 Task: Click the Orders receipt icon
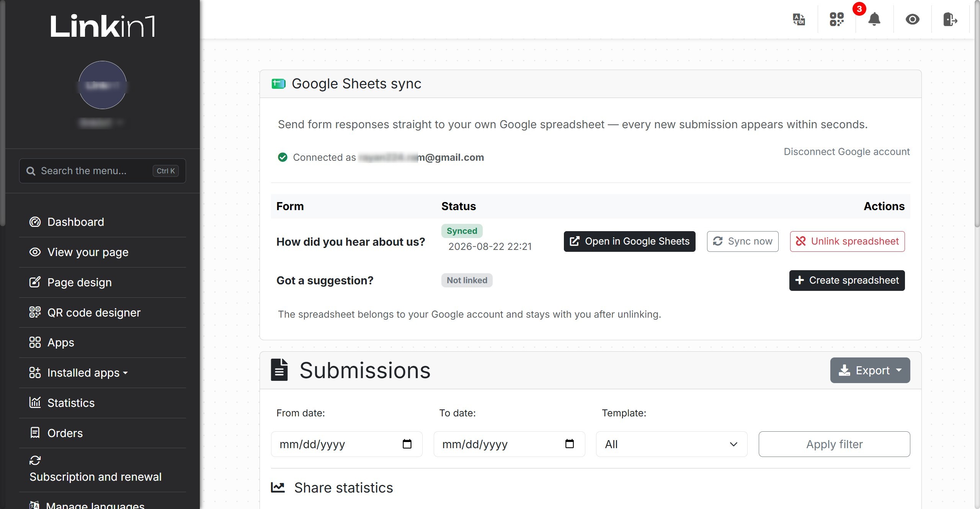pos(35,432)
